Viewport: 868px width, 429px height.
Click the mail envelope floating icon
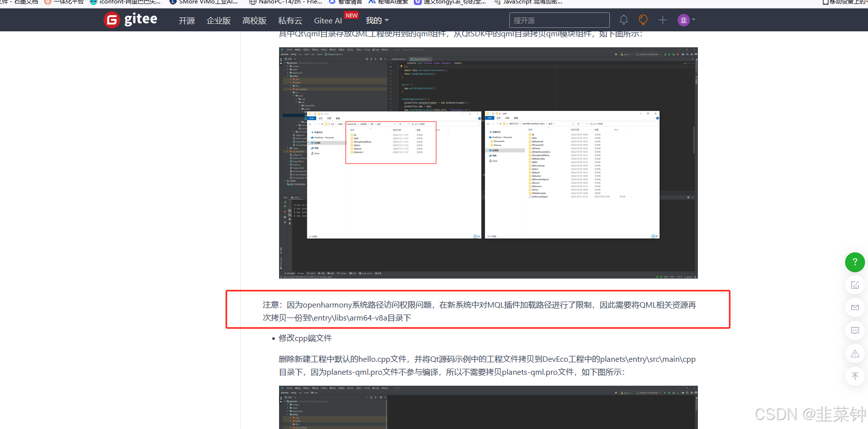point(855,308)
